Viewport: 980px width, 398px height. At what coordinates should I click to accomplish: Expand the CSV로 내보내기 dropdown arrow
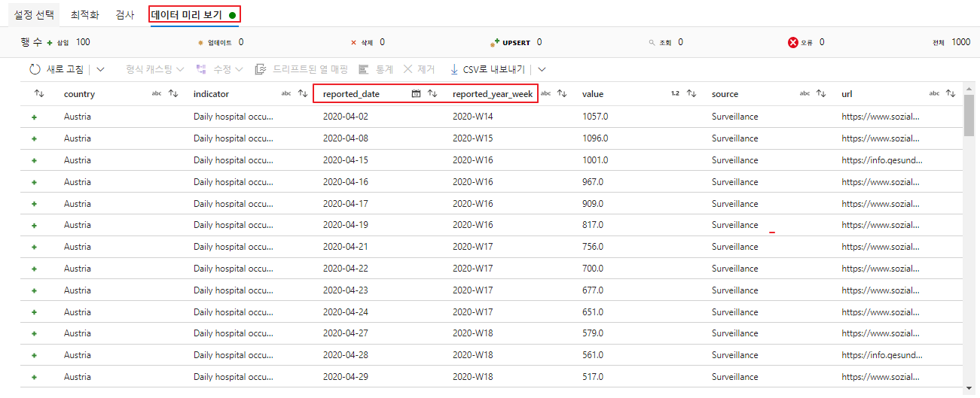tap(542, 69)
